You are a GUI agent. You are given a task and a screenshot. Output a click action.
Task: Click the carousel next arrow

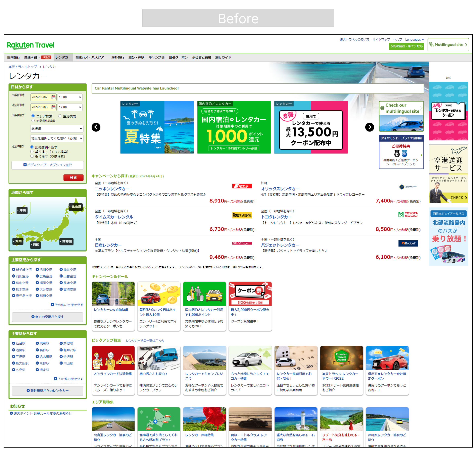coord(369,127)
